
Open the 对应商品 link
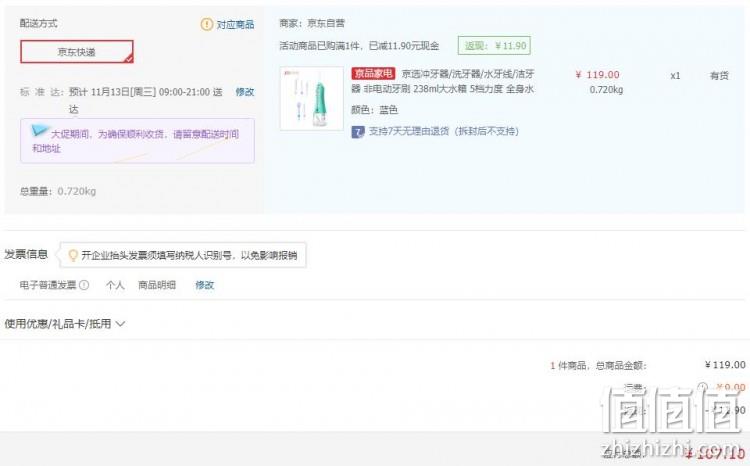(x=235, y=24)
